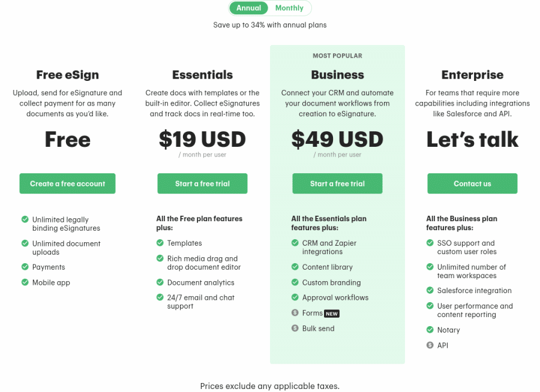Start a free trial for Essentials
The image size is (540, 392).
pos(203,183)
